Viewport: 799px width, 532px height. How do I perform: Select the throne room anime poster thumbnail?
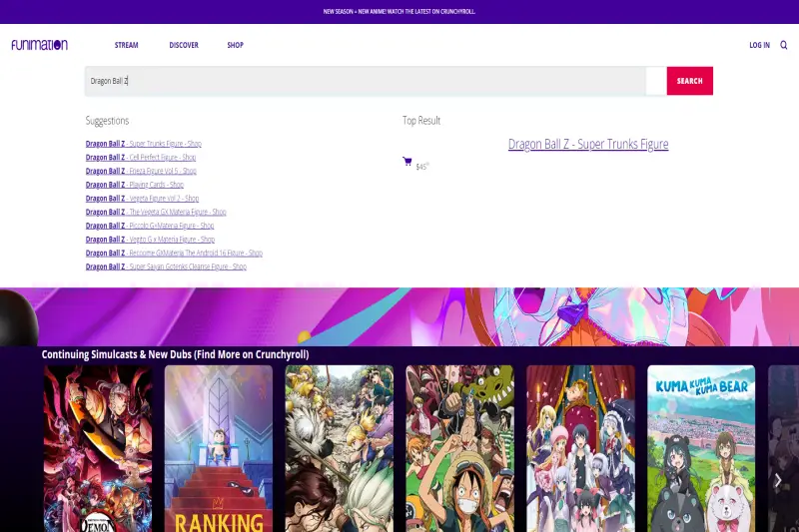point(581,448)
